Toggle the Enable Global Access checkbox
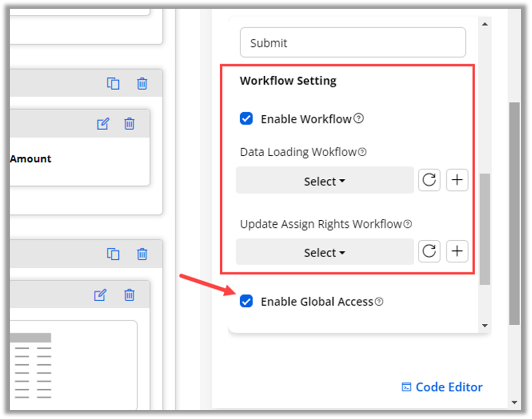This screenshot has width=532, height=419. 246,301
